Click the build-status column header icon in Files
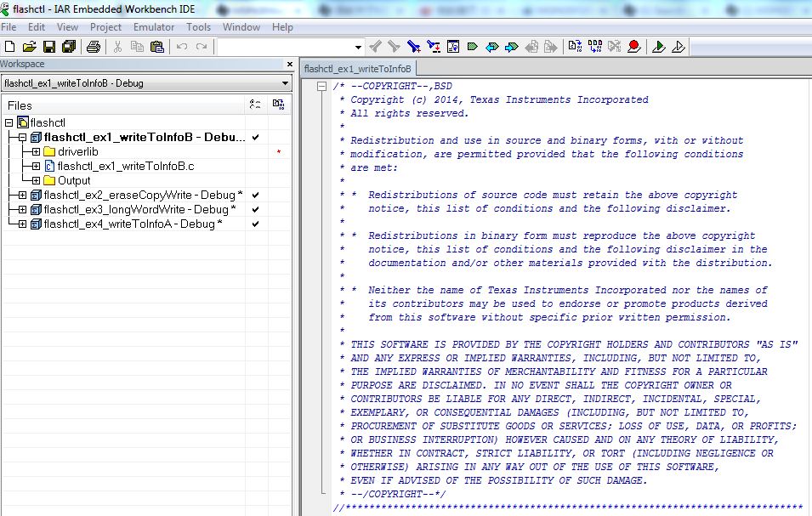 (x=255, y=105)
